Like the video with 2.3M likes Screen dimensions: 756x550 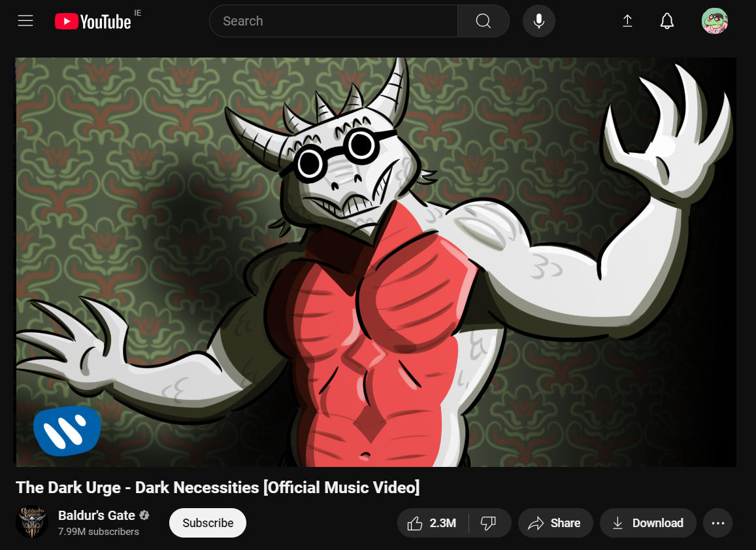(433, 523)
